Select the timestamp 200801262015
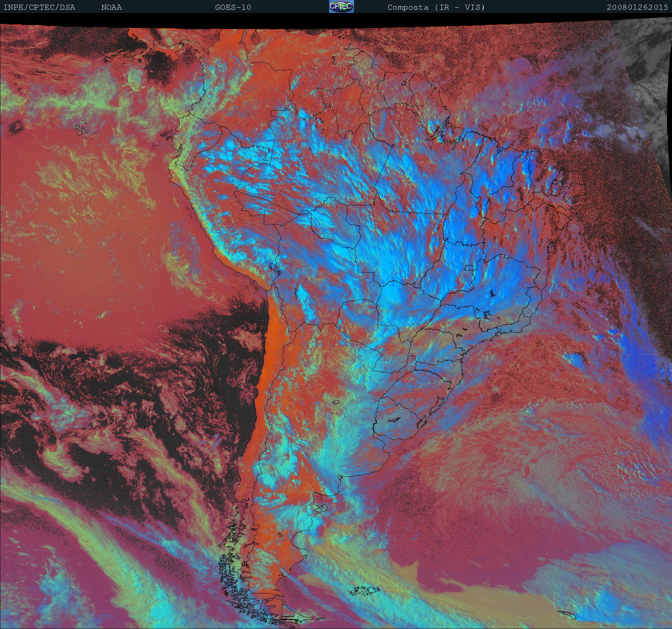 638,8
